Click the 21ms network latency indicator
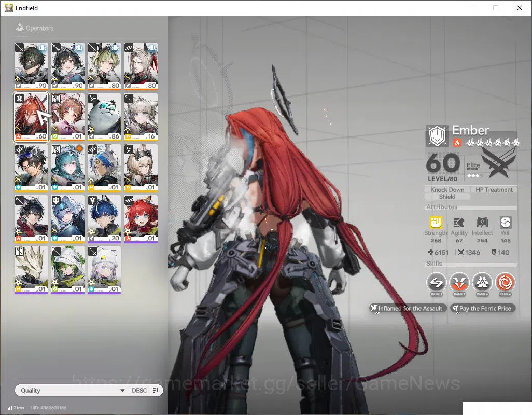532x415 pixels. pyautogui.click(x=16, y=408)
